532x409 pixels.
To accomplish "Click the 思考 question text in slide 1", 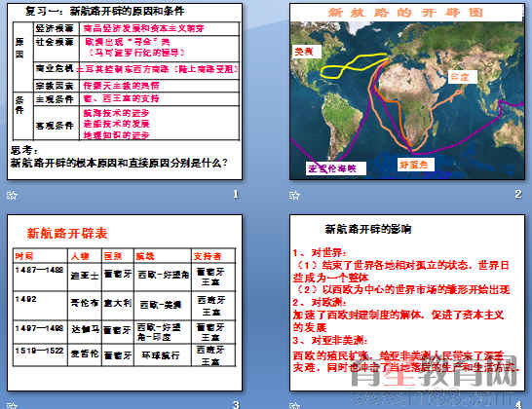I will [x=119, y=157].
